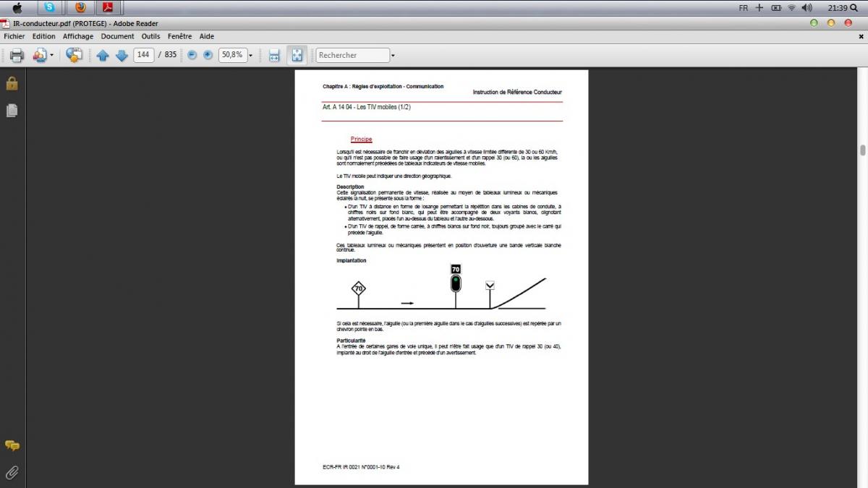Click the Print icon in the toolbar

point(17,55)
